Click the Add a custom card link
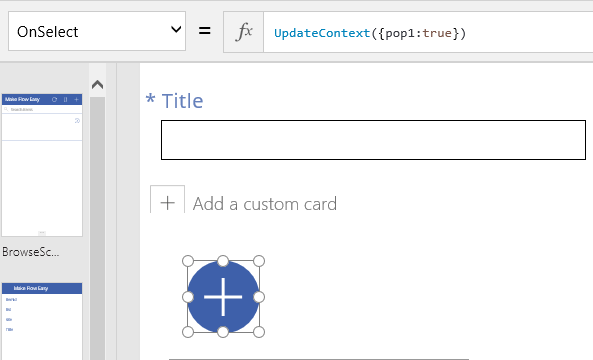This screenshot has width=593, height=360. 265,204
